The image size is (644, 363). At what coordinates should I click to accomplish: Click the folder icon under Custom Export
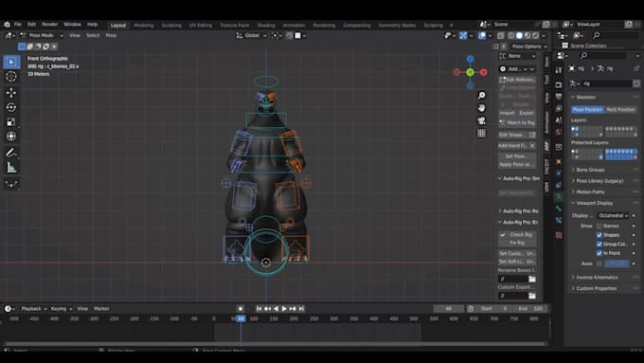pyautogui.click(x=532, y=296)
